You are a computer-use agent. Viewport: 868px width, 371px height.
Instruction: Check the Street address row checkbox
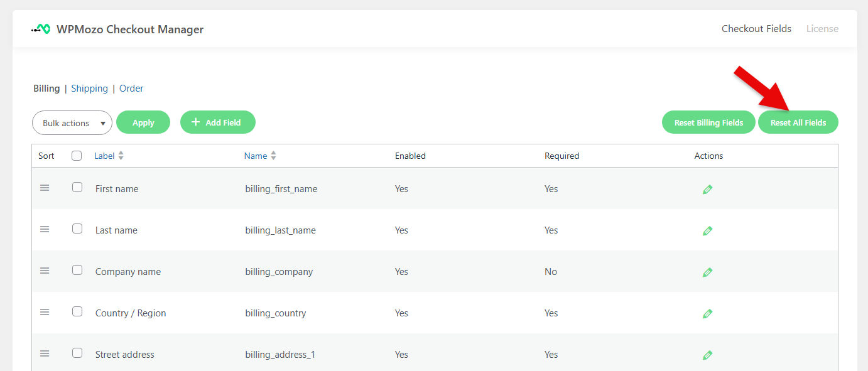pos(77,353)
